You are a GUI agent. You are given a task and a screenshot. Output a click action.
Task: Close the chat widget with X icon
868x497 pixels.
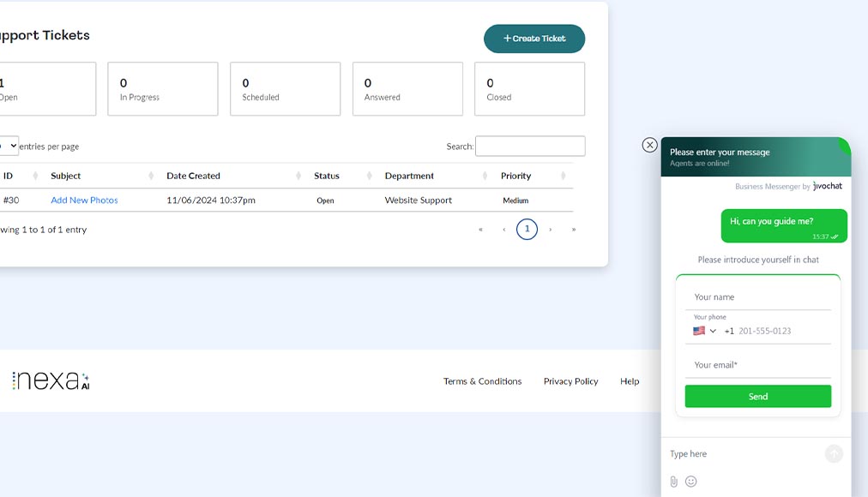tap(649, 145)
